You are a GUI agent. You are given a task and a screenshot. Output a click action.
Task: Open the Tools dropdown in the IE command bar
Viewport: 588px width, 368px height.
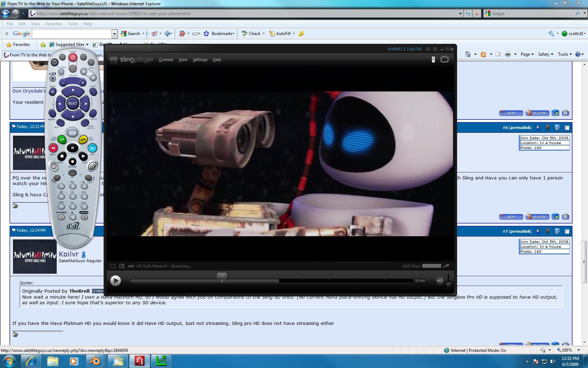pos(565,54)
